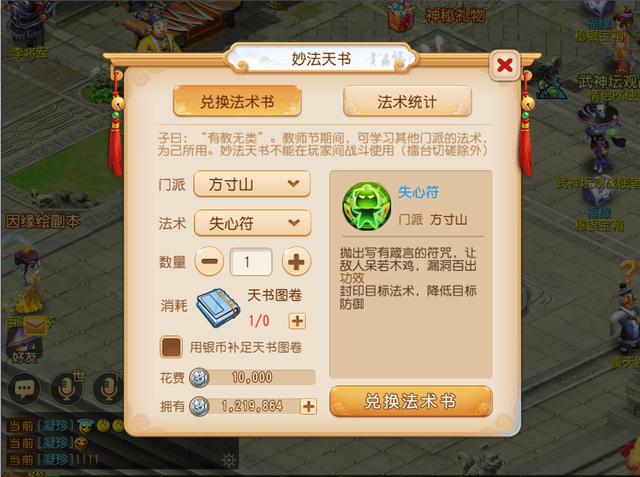Click the blue 天书图卷 book icon
This screenshot has width=640, height=477.
[x=218, y=308]
